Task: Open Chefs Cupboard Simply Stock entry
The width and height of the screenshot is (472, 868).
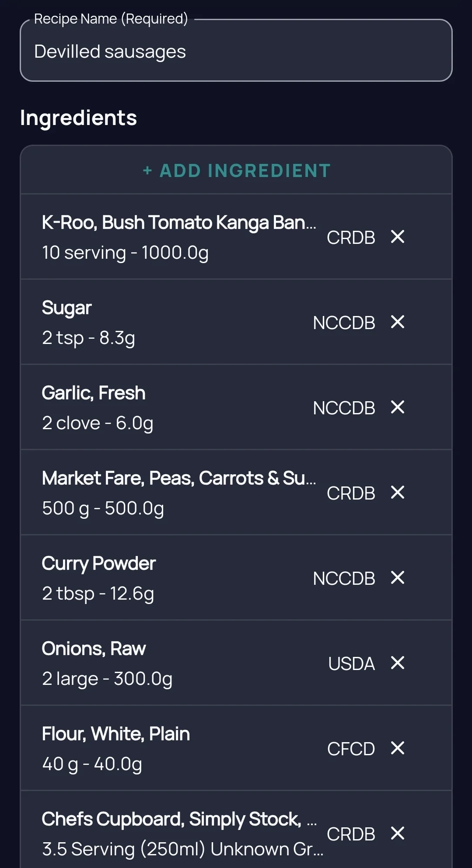Action: pos(236,830)
